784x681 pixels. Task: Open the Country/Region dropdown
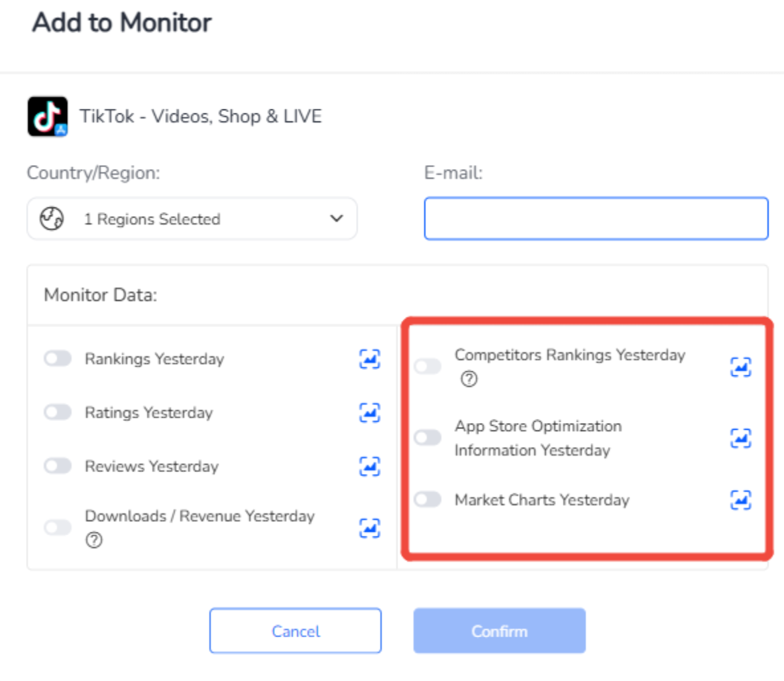(x=192, y=219)
